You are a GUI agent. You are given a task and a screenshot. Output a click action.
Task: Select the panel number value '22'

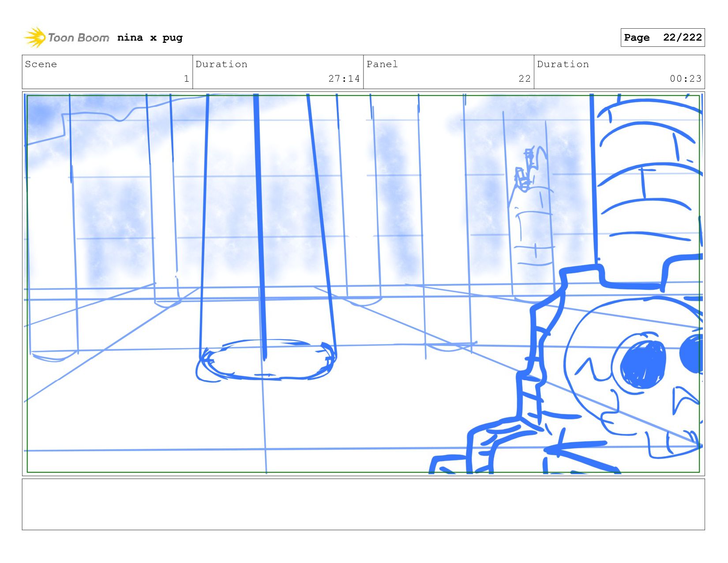525,79
